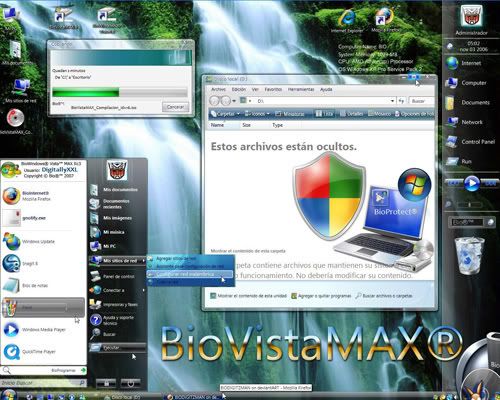Expand the Mis sitios de red submenu
Screen dimensions: 500x400
pyautogui.click(x=117, y=261)
